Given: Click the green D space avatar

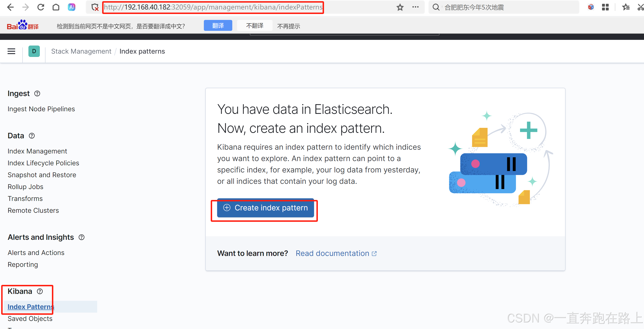Looking at the screenshot, I should pos(34,51).
